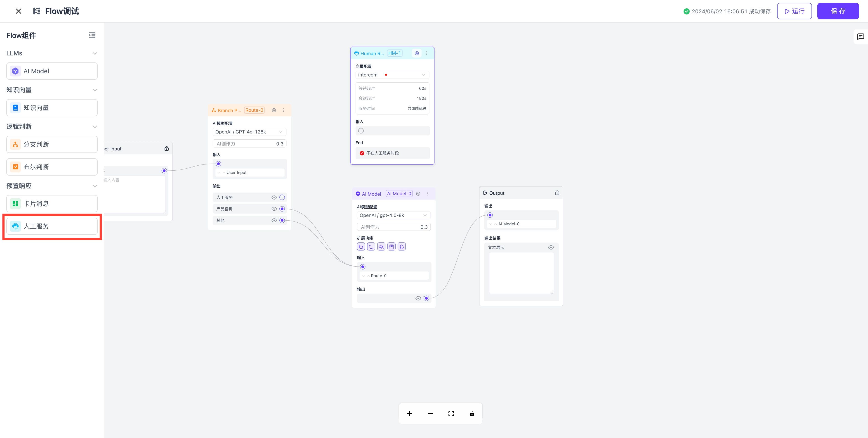Screen dimensions: 868x438
Task: Open the OpenAI / gpt-4.0-8k model dropdown
Action: click(x=394, y=215)
